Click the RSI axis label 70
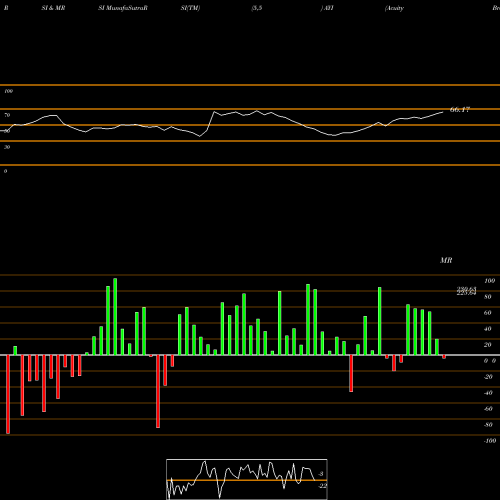 coord(7,115)
